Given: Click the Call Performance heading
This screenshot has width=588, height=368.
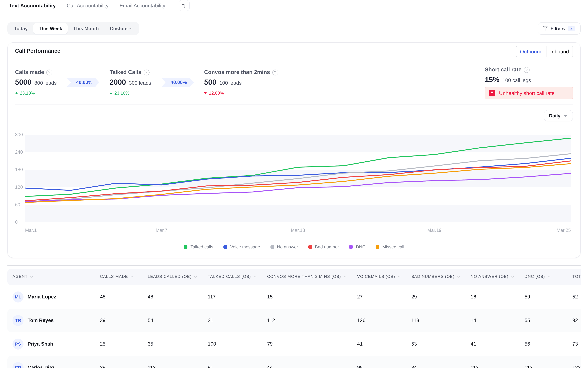Looking at the screenshot, I should pos(38,51).
